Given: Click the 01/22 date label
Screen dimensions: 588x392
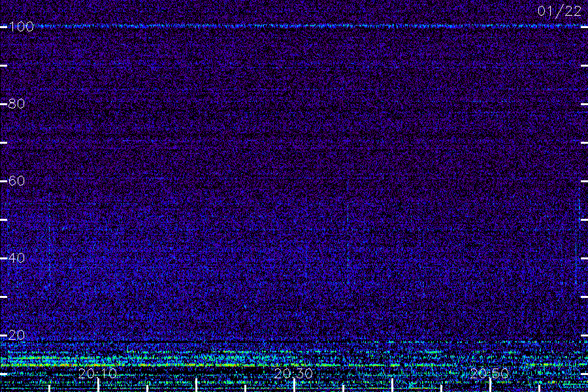Looking at the screenshot, I should click(x=559, y=11).
